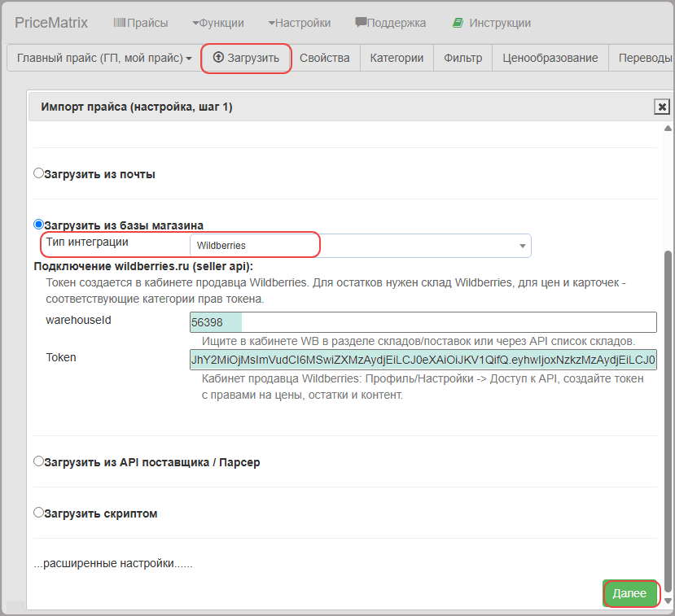Close the Импорт прайса dialog
The image size is (675, 616).
tap(662, 107)
